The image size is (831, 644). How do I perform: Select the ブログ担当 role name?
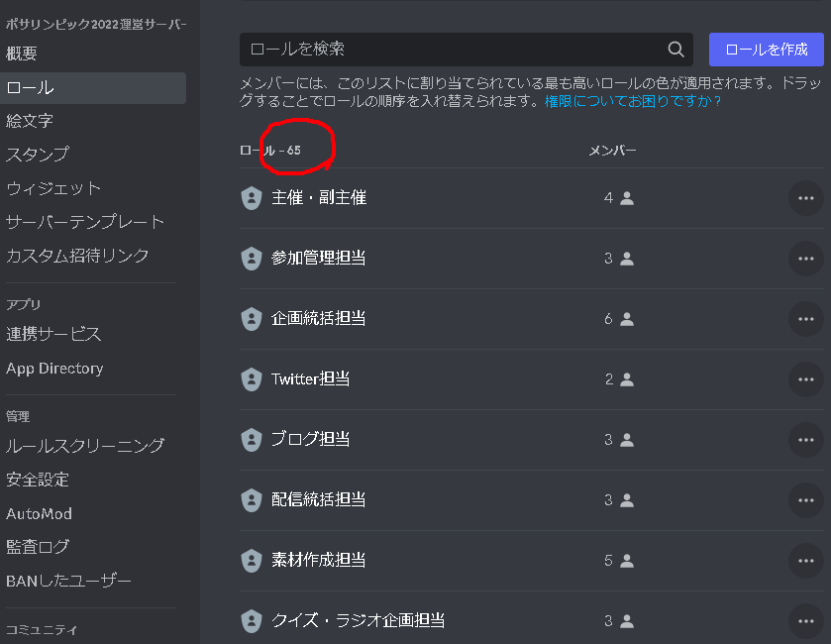311,440
